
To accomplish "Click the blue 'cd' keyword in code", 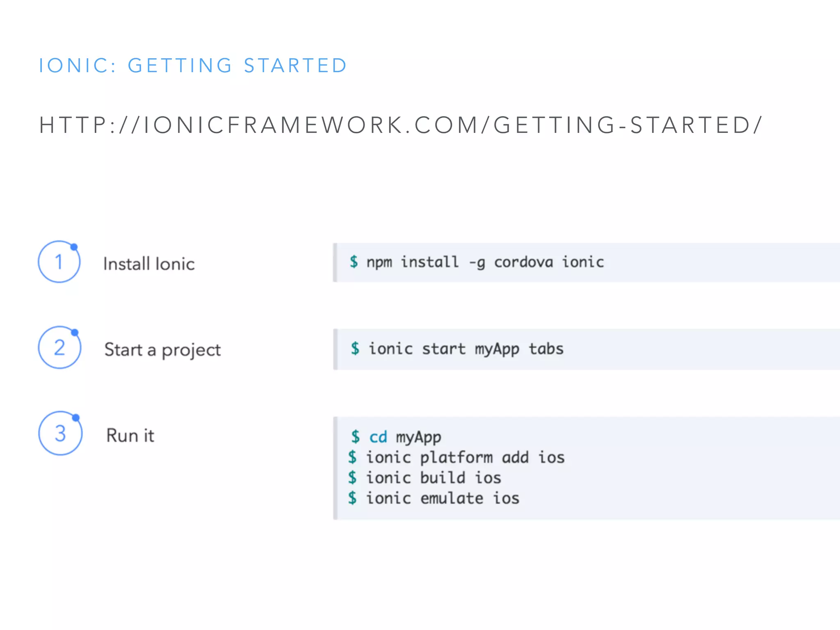I will point(378,437).
